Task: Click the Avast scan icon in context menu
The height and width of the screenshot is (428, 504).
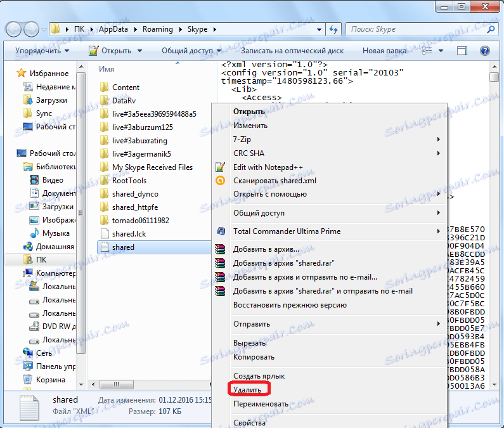Action: (x=220, y=181)
